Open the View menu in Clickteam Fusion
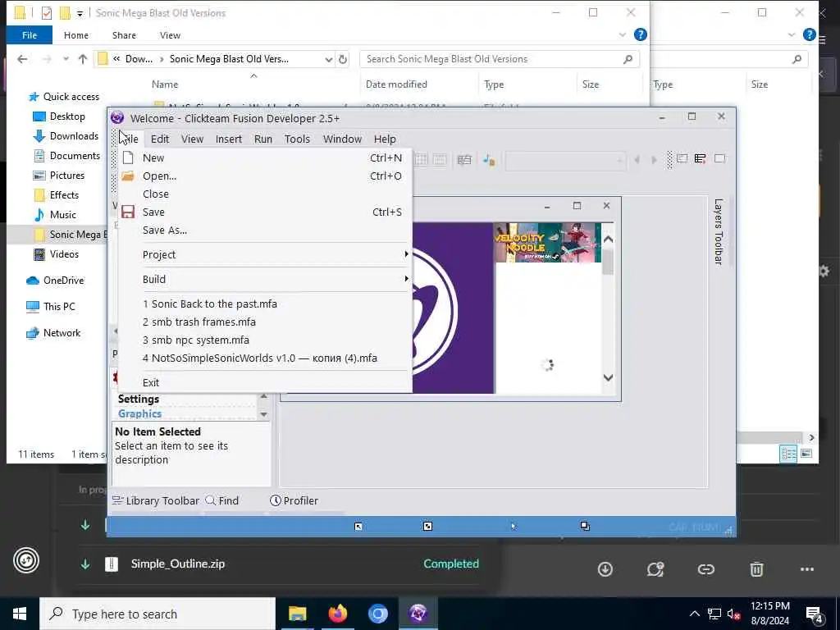The width and height of the screenshot is (840, 630). tap(192, 139)
